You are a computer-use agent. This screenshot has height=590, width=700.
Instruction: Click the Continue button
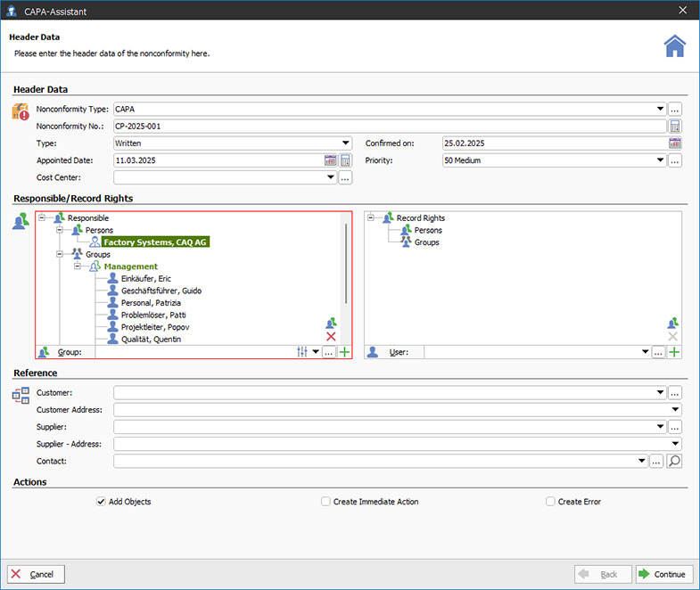pos(661,574)
